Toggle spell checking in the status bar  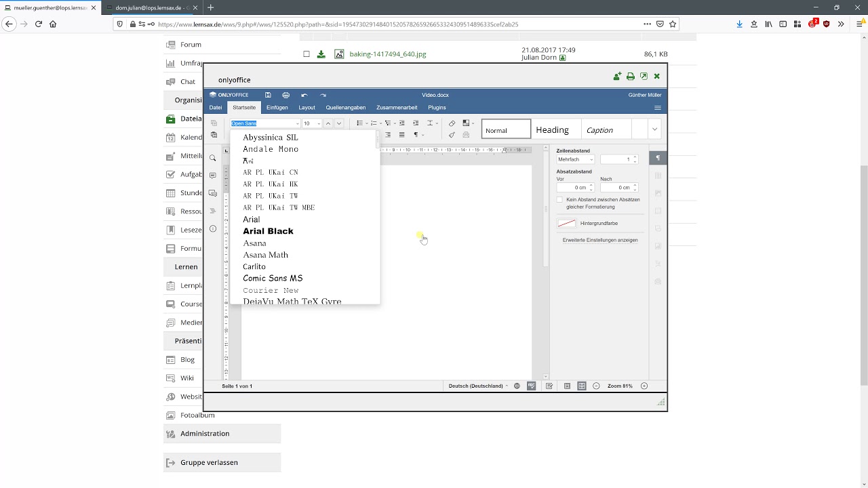click(x=532, y=386)
